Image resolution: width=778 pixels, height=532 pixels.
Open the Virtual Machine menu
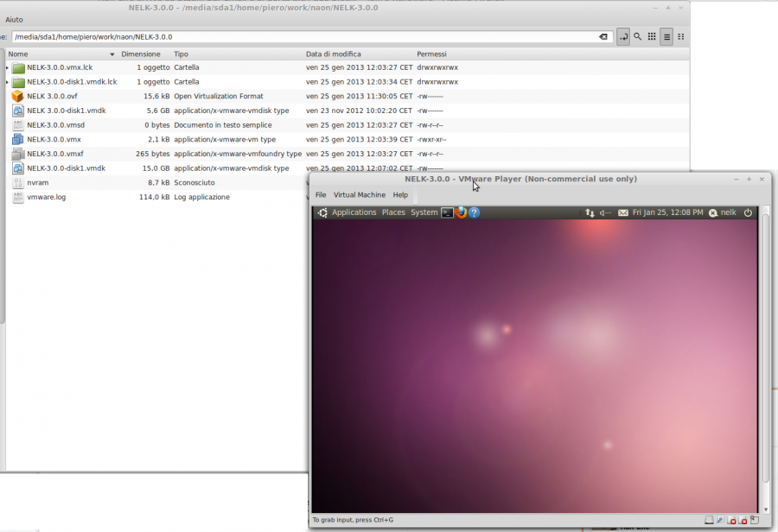pos(359,195)
